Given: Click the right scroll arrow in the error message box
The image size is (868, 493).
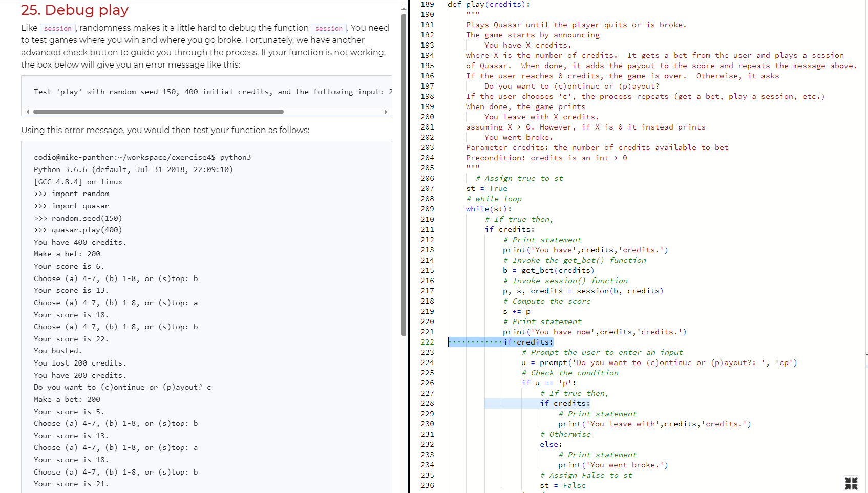Looking at the screenshot, I should [x=386, y=111].
